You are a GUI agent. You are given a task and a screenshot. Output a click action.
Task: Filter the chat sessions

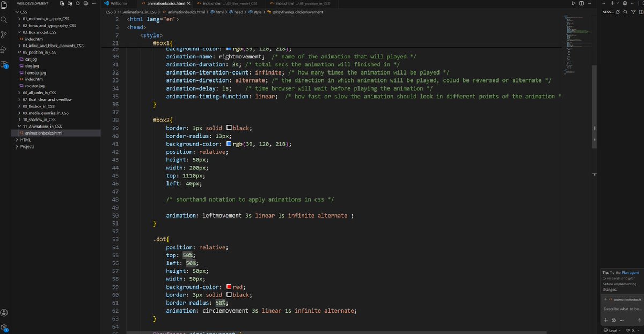(x=633, y=12)
